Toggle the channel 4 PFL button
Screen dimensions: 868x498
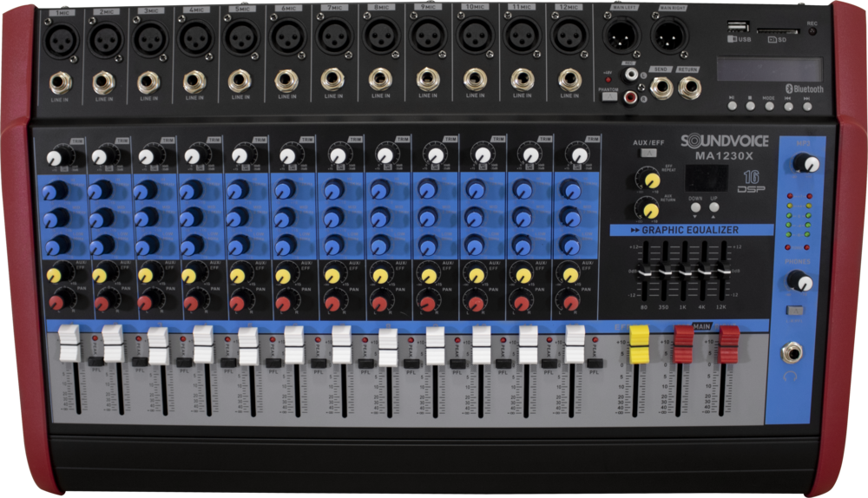point(228,363)
